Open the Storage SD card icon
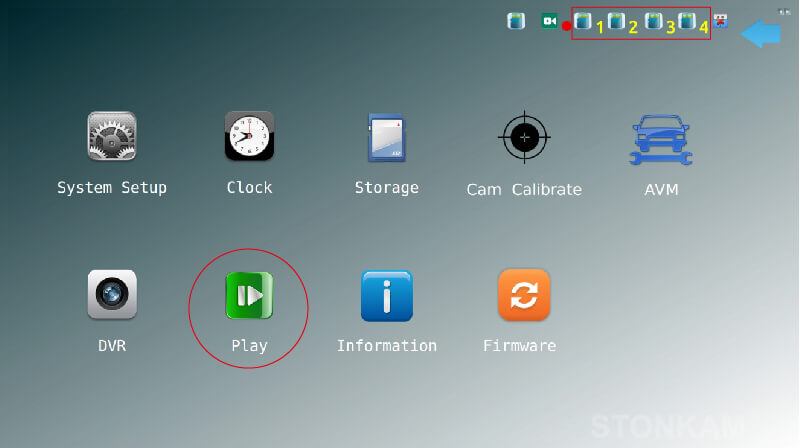The height and width of the screenshot is (448, 800). click(386, 136)
